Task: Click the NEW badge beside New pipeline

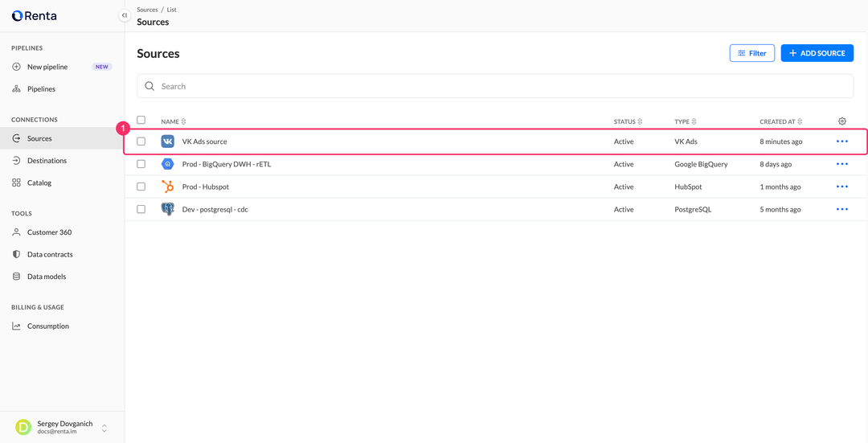Action: point(102,67)
